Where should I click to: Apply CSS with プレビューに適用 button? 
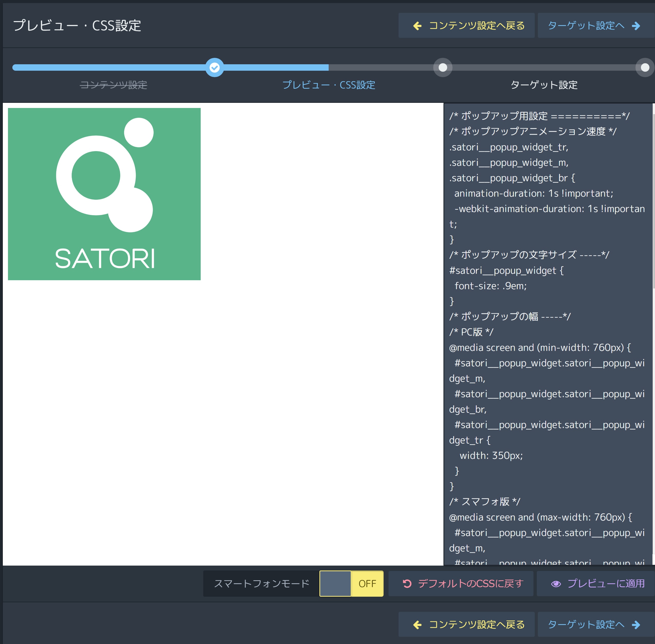pos(596,583)
